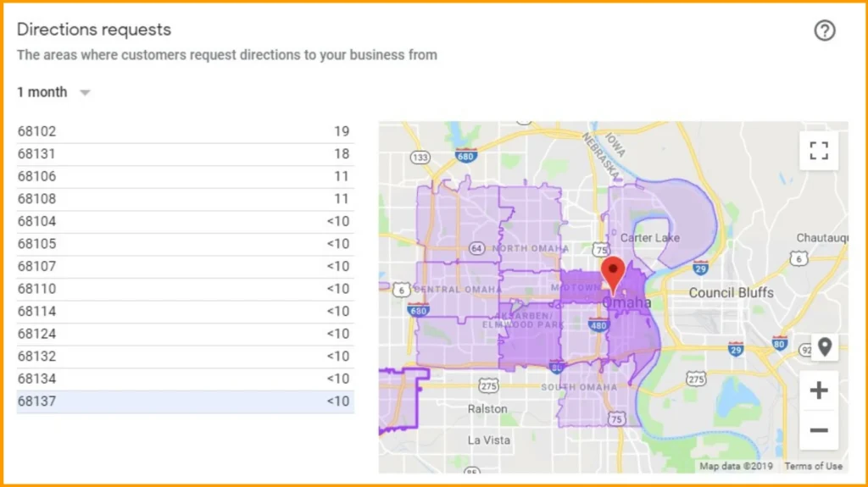The height and width of the screenshot is (487, 868).
Task: Click the Route 75 shield near Carter Lake
Action: (602, 249)
